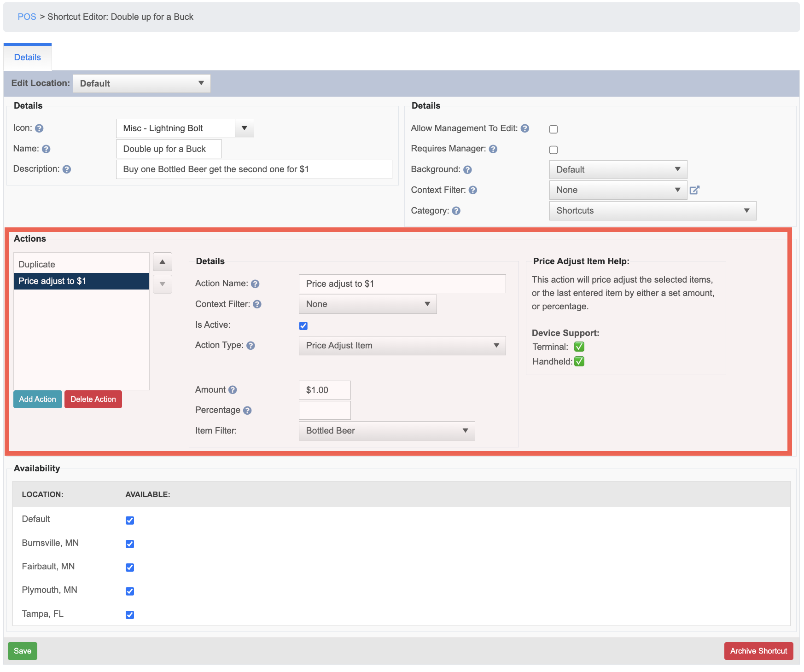This screenshot has width=804, height=672.
Task: Uncheck availability for Tampa, FL
Action: 130,615
